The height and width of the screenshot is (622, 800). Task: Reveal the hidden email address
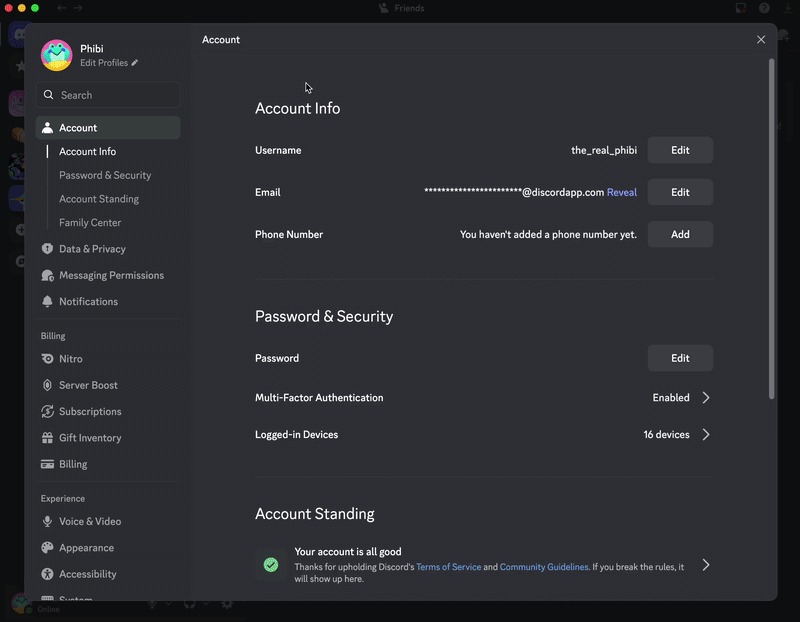coord(621,192)
